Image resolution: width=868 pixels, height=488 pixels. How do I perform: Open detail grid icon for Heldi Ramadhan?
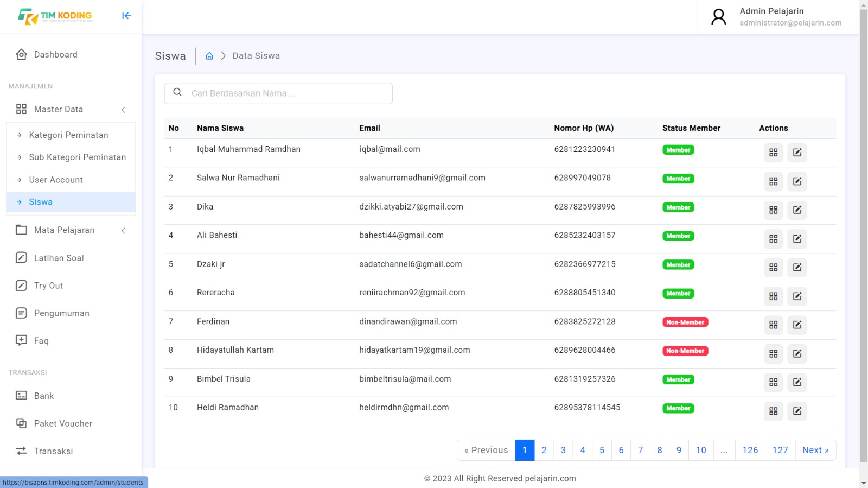click(x=774, y=411)
